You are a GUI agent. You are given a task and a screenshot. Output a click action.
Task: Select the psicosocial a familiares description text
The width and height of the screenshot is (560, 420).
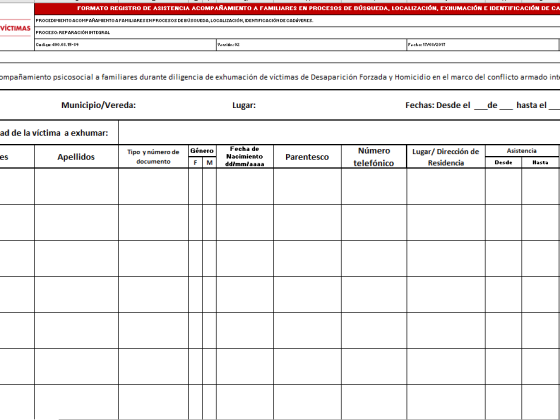tap(280, 77)
